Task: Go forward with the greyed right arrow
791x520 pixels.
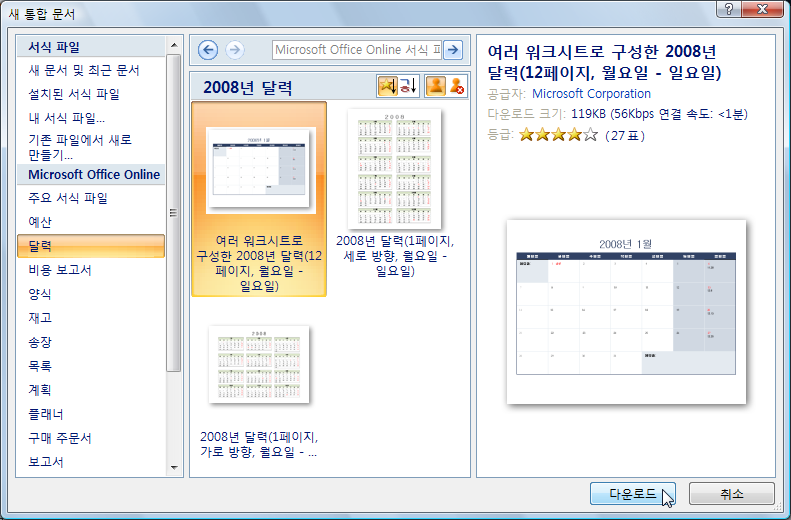Action: pyautogui.click(x=235, y=50)
